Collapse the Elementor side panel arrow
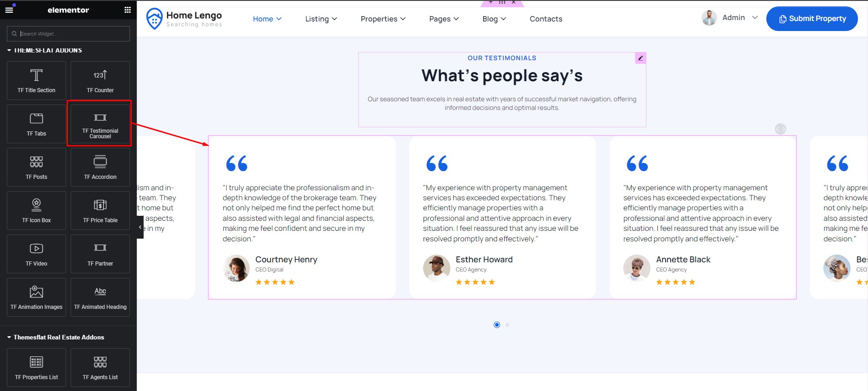The width and height of the screenshot is (868, 391). [140, 227]
